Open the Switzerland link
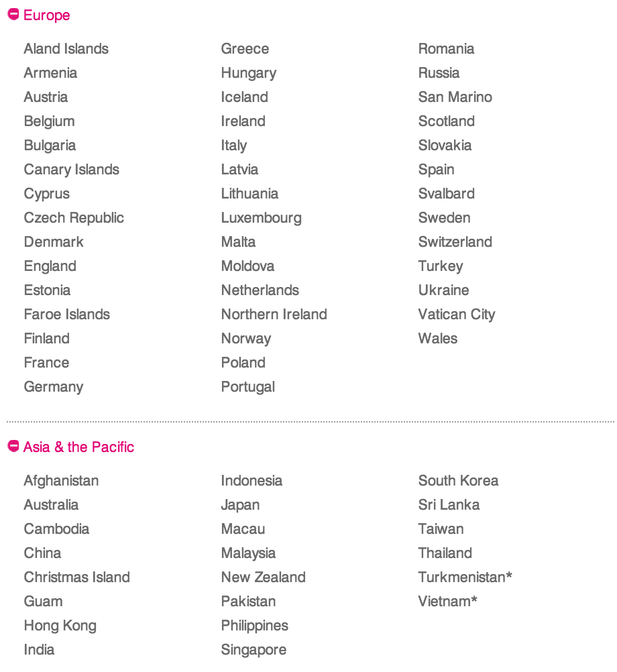617x672 pixels. pyautogui.click(x=455, y=242)
